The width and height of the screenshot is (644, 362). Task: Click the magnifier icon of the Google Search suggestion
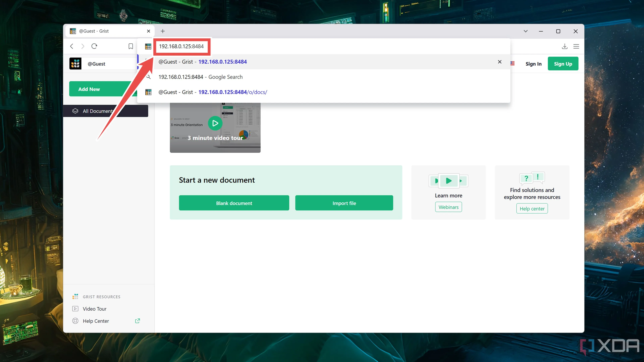click(148, 77)
